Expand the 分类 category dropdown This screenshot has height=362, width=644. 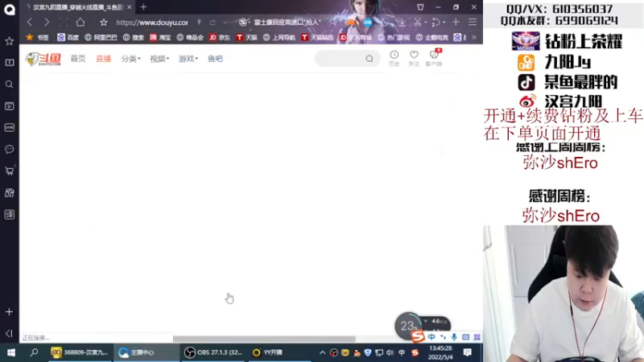click(130, 59)
